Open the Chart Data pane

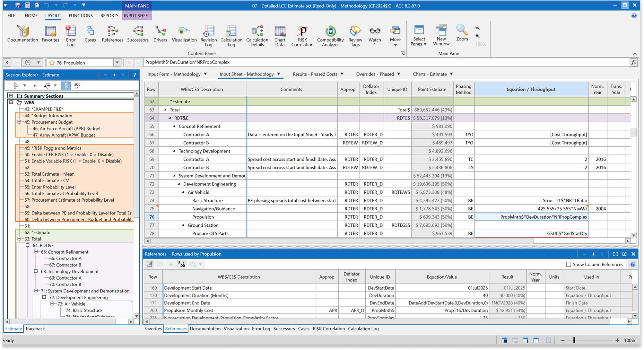tap(280, 35)
